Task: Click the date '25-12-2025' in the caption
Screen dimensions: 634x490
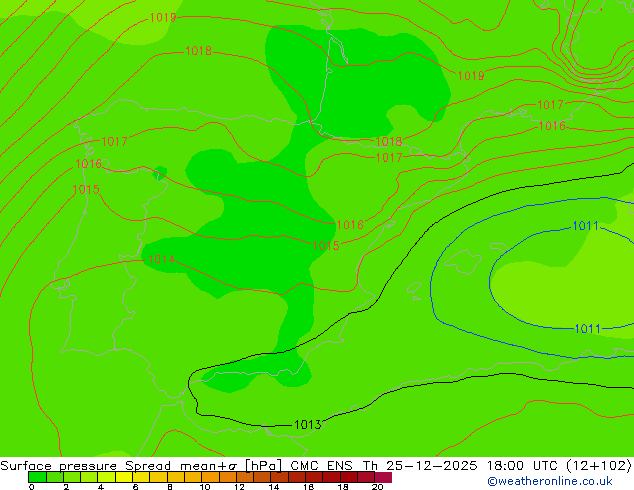Action: coord(431,466)
